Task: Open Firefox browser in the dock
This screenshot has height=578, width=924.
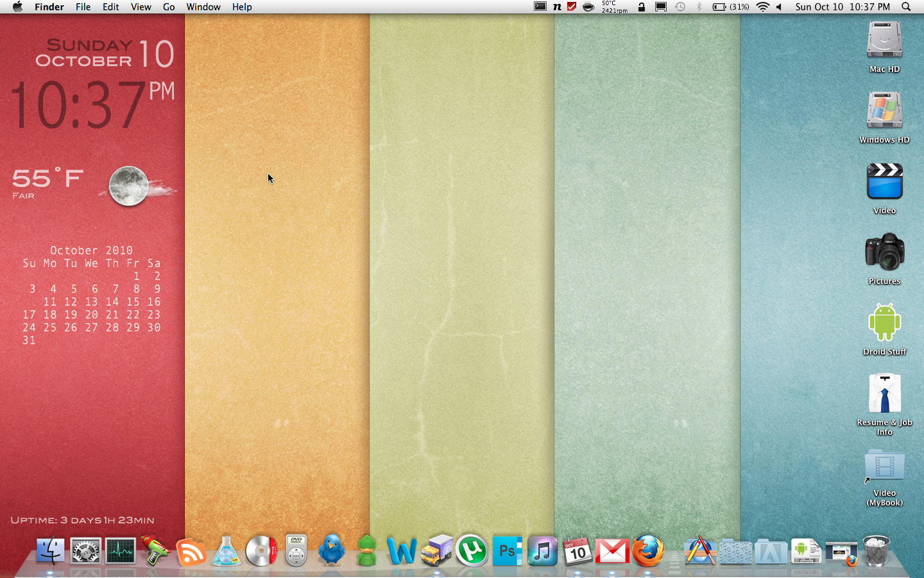Action: pyautogui.click(x=648, y=551)
